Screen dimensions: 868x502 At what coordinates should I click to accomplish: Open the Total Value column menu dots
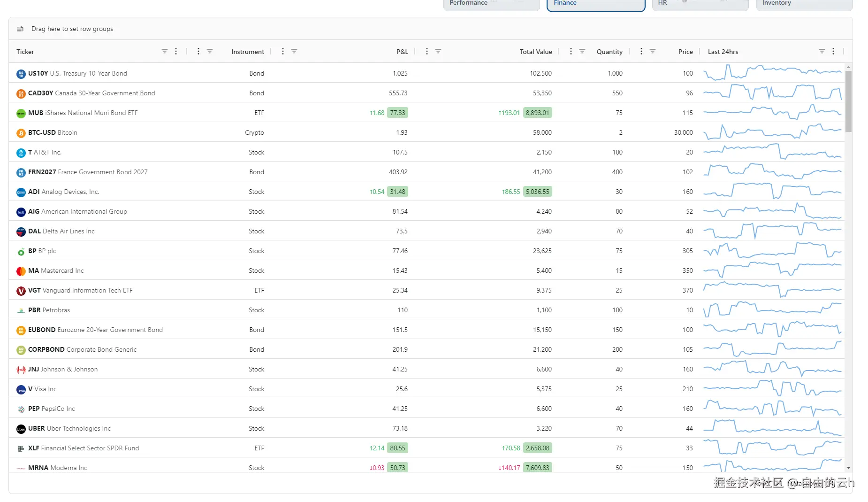[427, 51]
